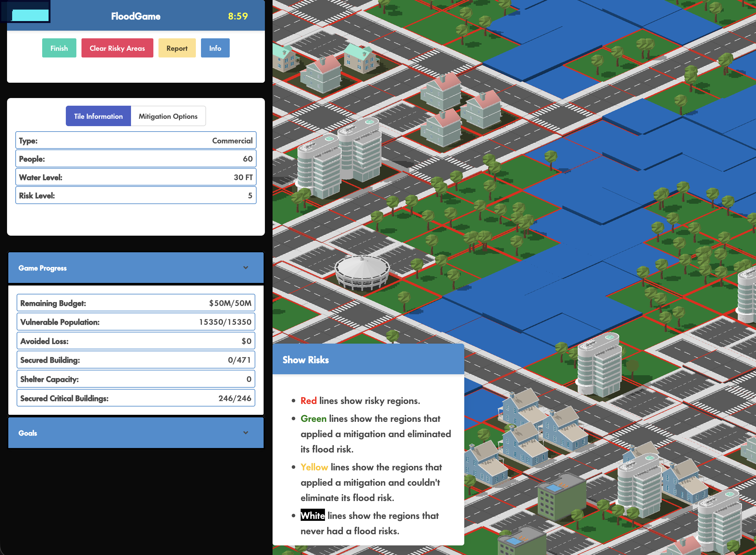Collapse the Game Progress section chevron
756x555 pixels.
[x=246, y=268]
